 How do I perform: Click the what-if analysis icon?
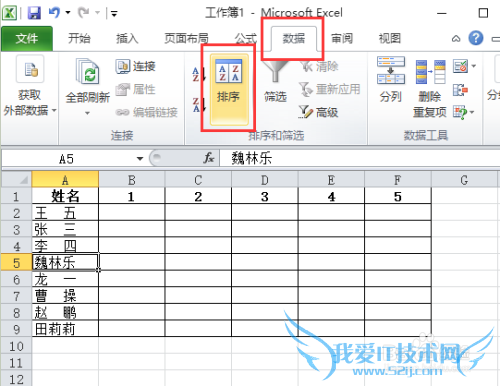point(460,112)
